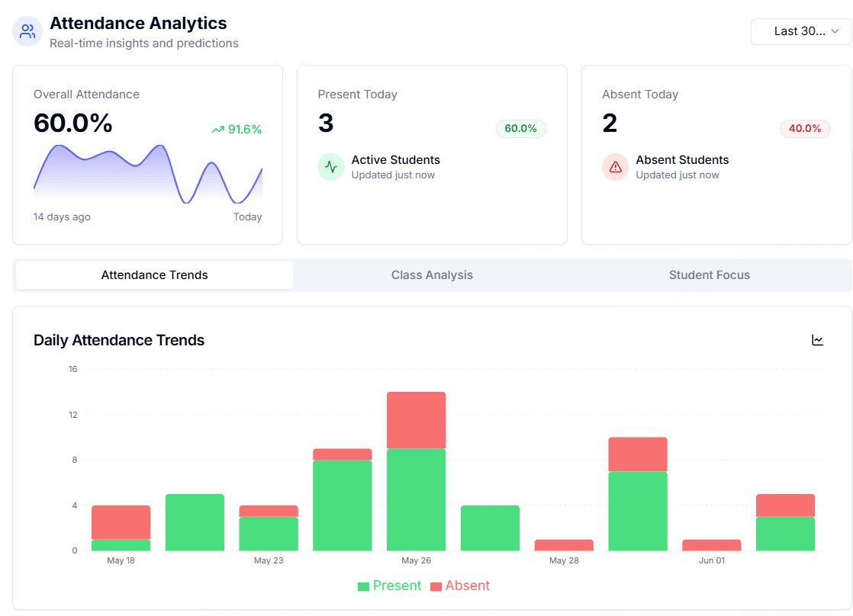Switch to the Class Analysis tab
The height and width of the screenshot is (616, 853).
point(432,275)
